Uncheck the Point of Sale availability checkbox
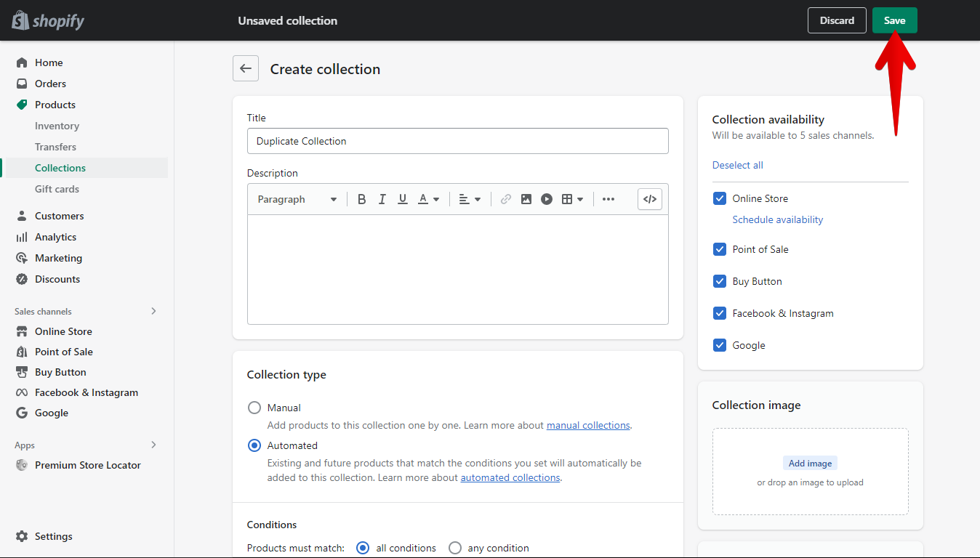The width and height of the screenshot is (980, 558). coord(719,249)
